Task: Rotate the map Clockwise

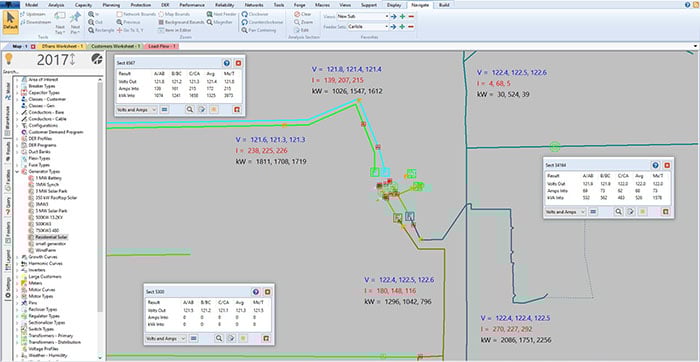Action: click(255, 14)
